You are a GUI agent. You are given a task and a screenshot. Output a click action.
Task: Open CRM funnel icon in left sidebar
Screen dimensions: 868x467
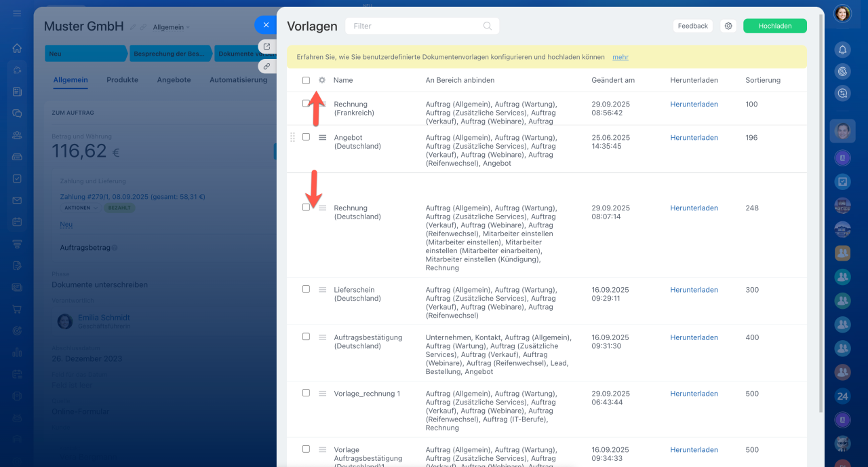pos(17,244)
